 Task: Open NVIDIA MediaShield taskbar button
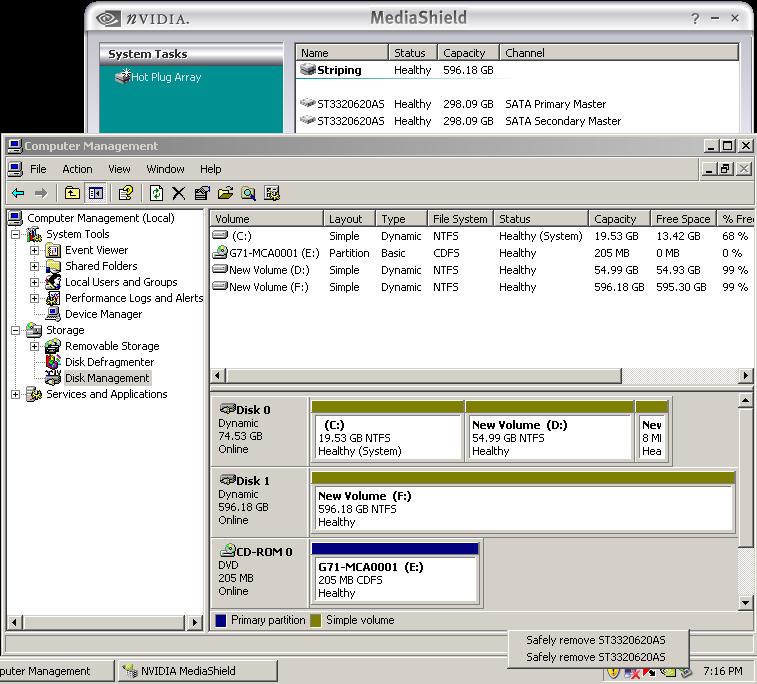coord(198,671)
